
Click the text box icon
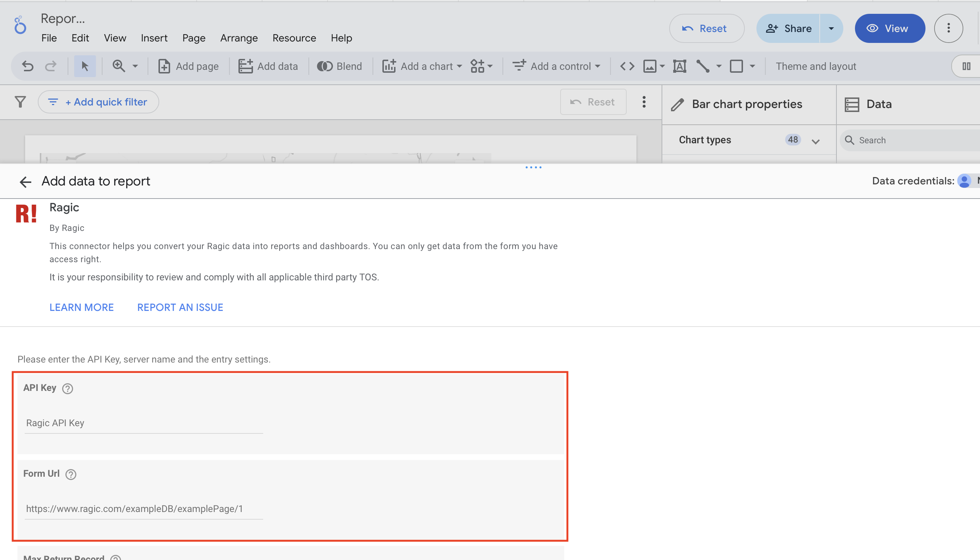click(680, 66)
